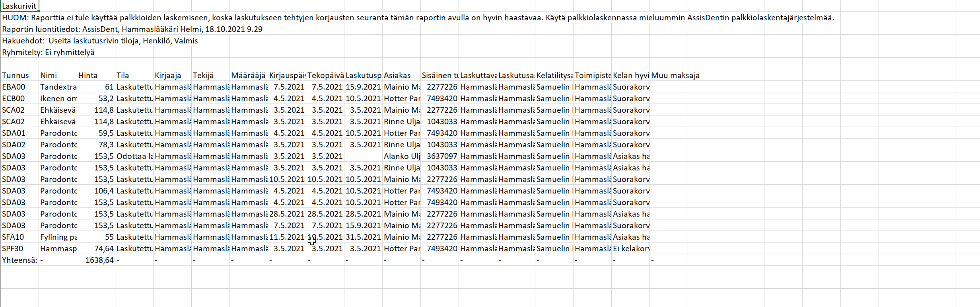
Task: Select the Toimipiste column header
Action: (592, 75)
